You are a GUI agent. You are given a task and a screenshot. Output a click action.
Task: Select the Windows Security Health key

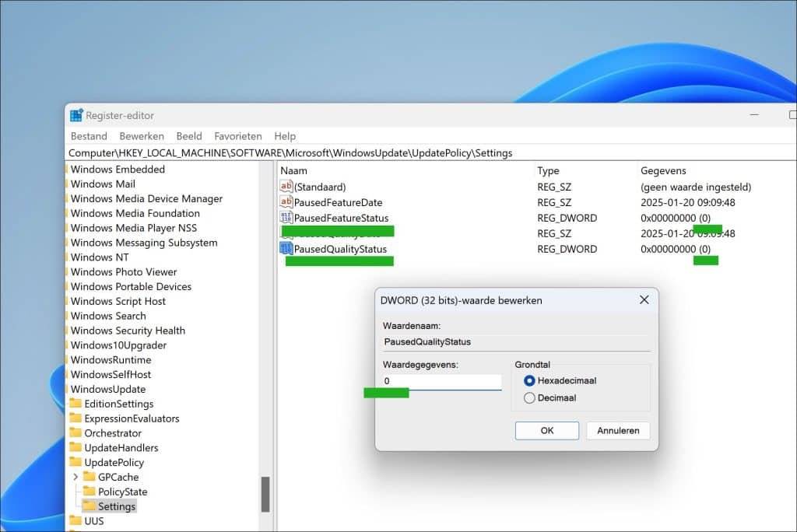(128, 331)
